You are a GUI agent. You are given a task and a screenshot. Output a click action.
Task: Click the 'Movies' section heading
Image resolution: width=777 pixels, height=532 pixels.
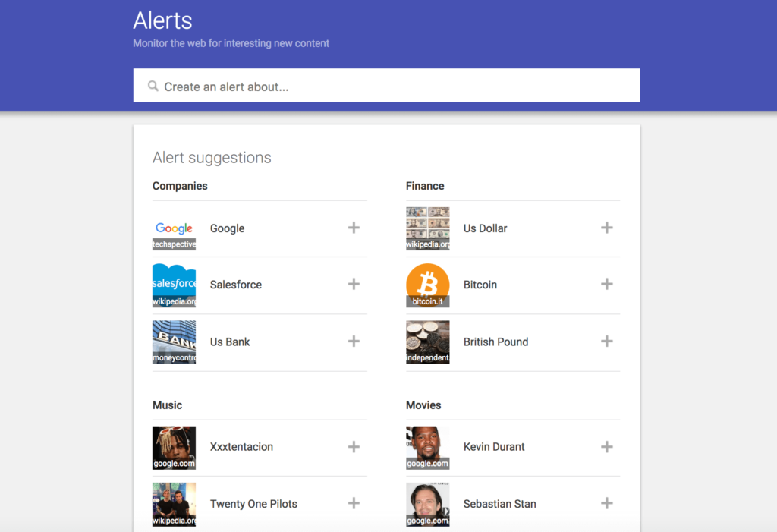tap(423, 405)
